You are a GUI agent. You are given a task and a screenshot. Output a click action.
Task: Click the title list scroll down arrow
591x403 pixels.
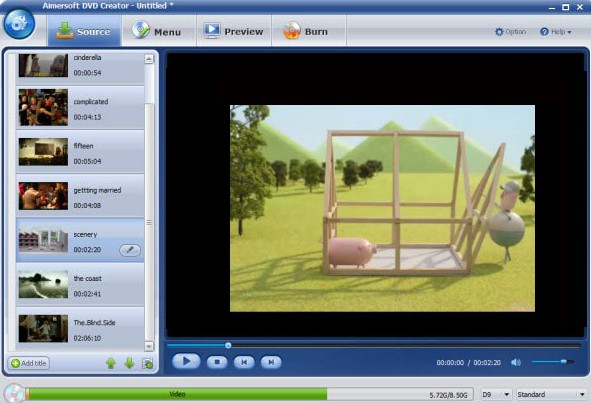pos(149,346)
